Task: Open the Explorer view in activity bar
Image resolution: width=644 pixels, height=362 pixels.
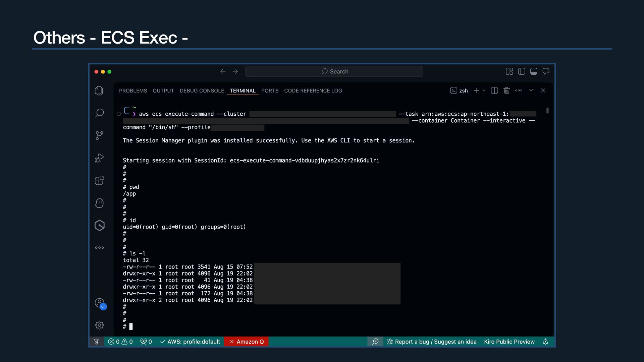Action: (99, 91)
